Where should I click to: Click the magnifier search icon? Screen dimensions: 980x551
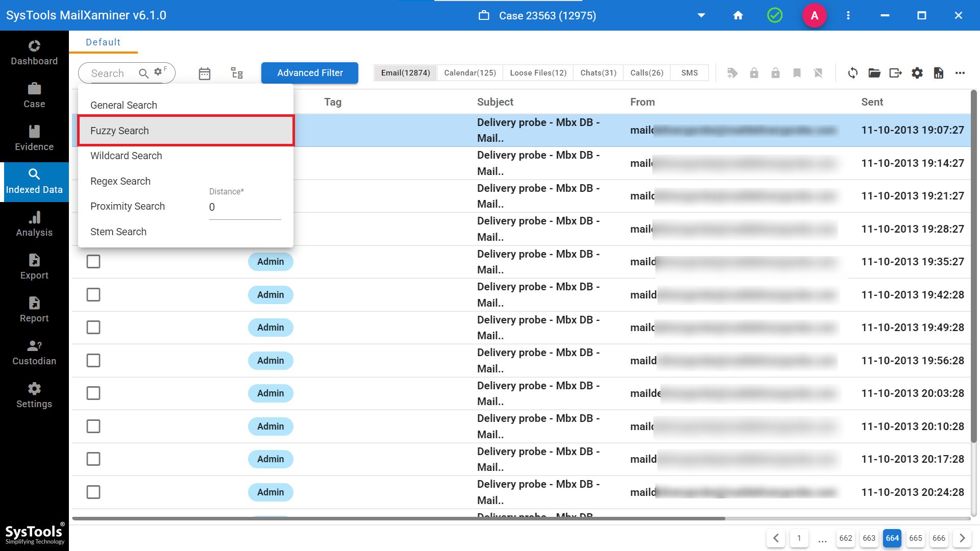tap(144, 73)
